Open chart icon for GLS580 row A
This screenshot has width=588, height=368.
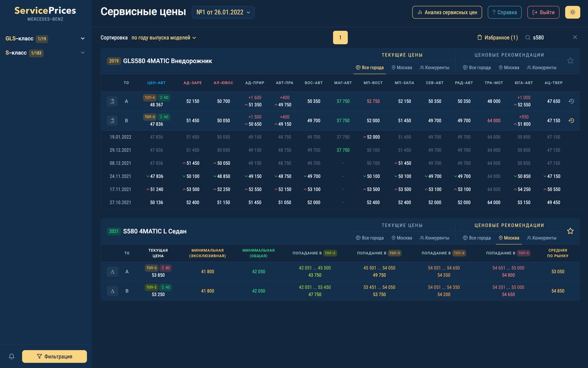tap(112, 101)
